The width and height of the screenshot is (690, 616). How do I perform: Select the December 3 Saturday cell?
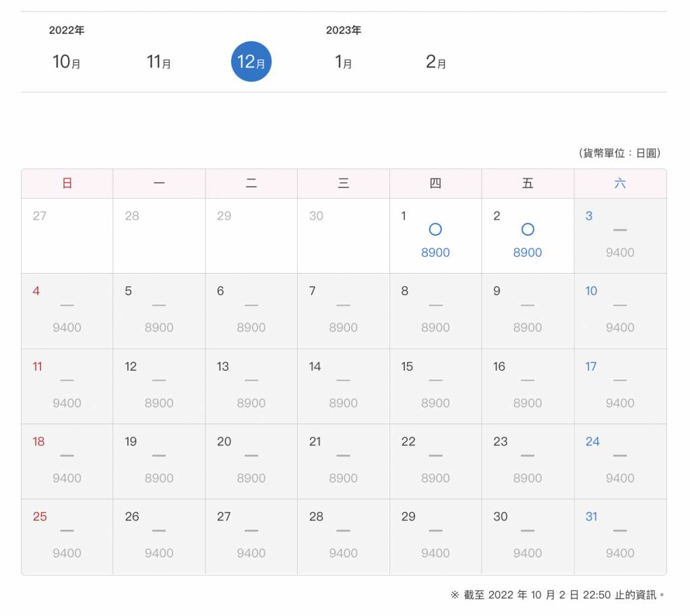[x=620, y=235]
